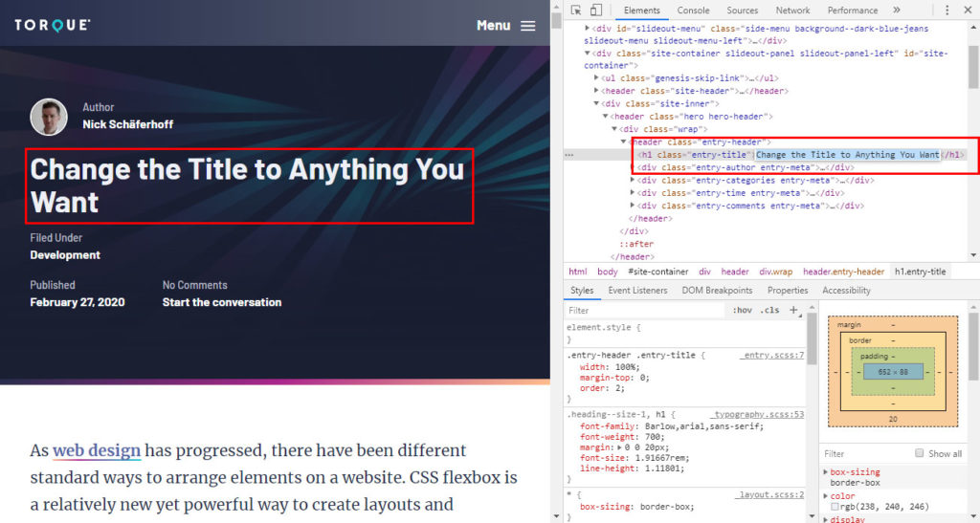Expand the site-header header node

(596, 91)
